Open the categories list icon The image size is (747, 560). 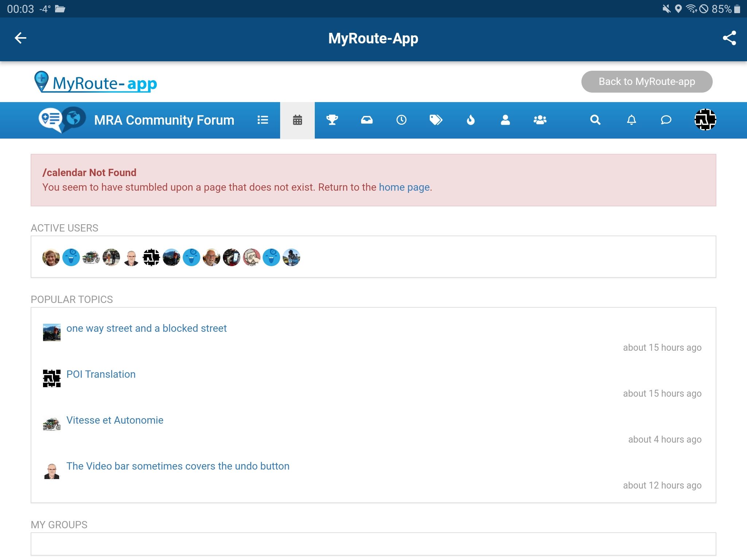(x=263, y=120)
